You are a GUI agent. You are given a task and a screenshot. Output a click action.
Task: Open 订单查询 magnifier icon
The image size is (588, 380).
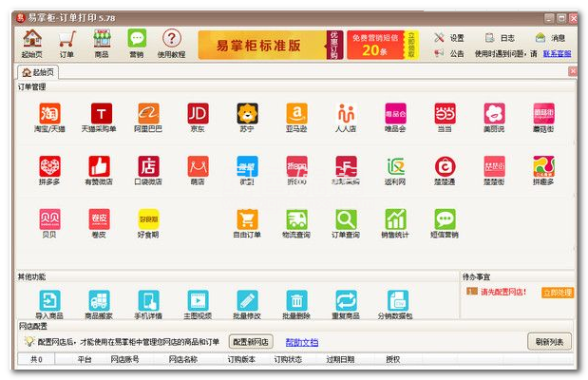coord(346,219)
